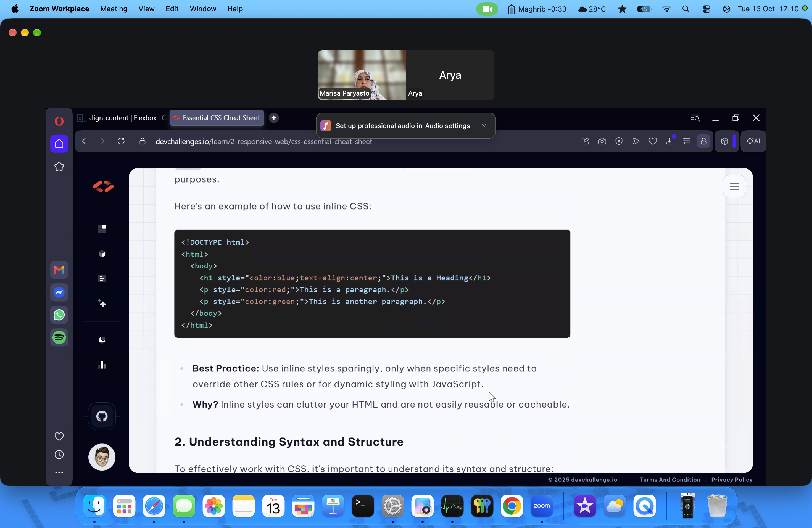
Task: Click the address bar URL
Action: 264,142
